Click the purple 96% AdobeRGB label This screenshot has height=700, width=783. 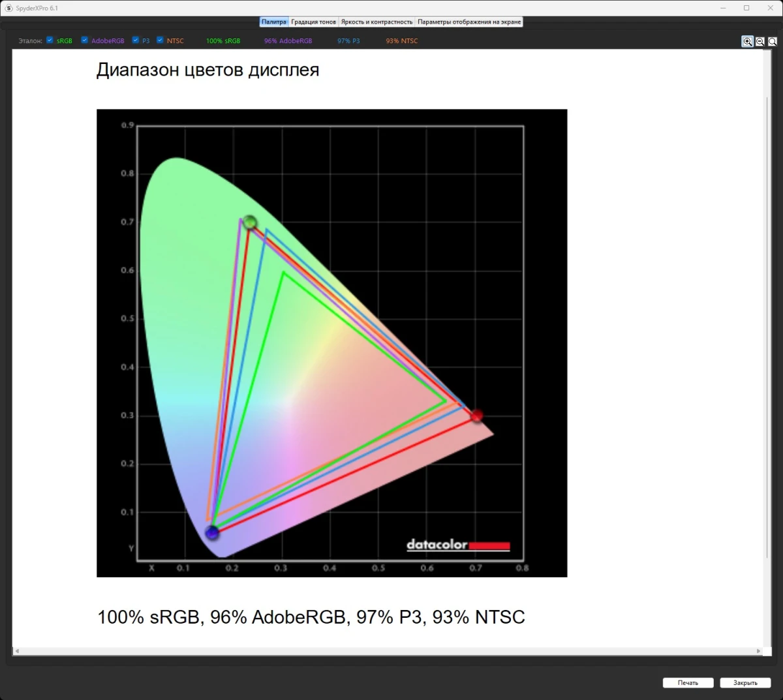(287, 40)
